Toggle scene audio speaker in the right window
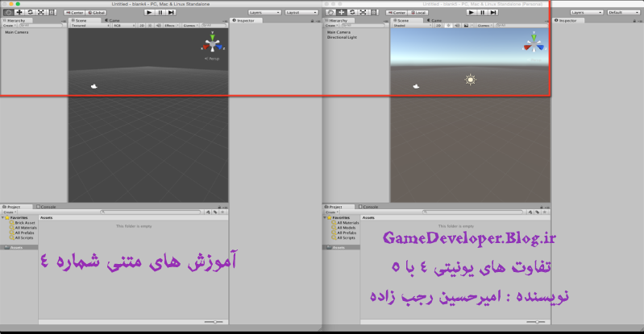644x334 pixels. point(457,26)
